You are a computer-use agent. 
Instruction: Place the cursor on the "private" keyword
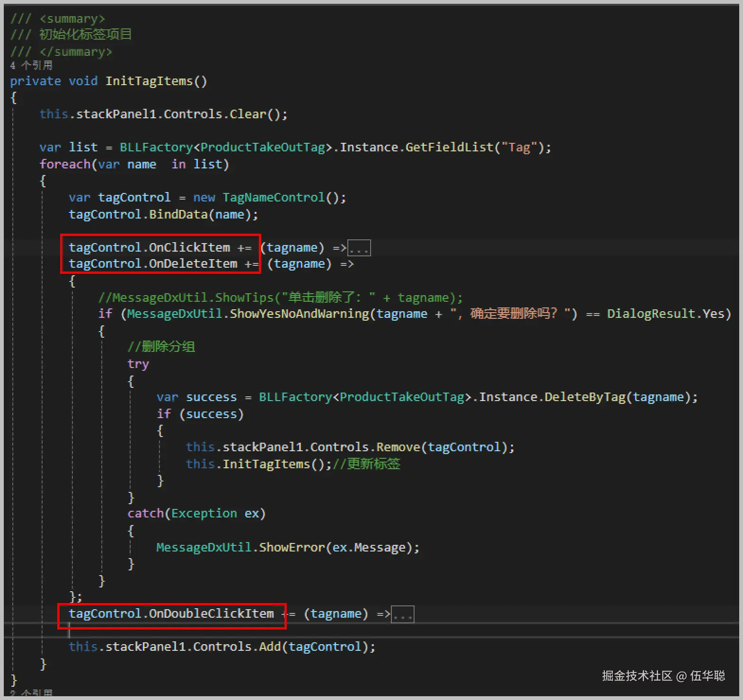click(x=35, y=81)
